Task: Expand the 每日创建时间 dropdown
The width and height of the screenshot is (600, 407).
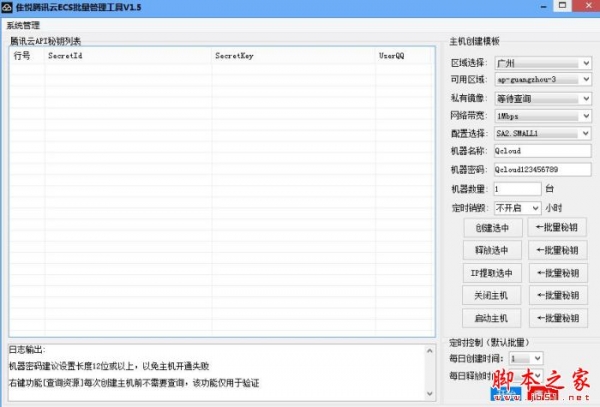Action: point(526,358)
